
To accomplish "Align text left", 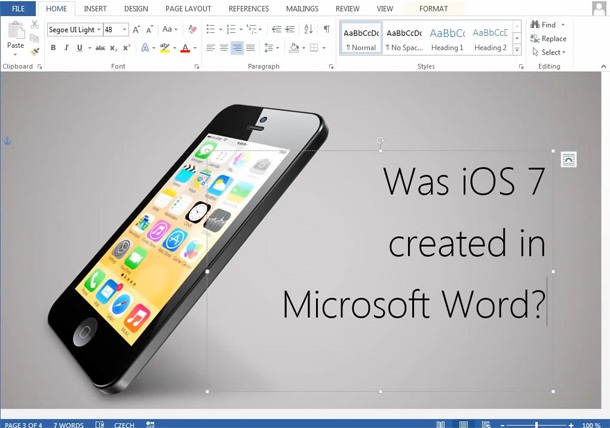I will [210, 48].
